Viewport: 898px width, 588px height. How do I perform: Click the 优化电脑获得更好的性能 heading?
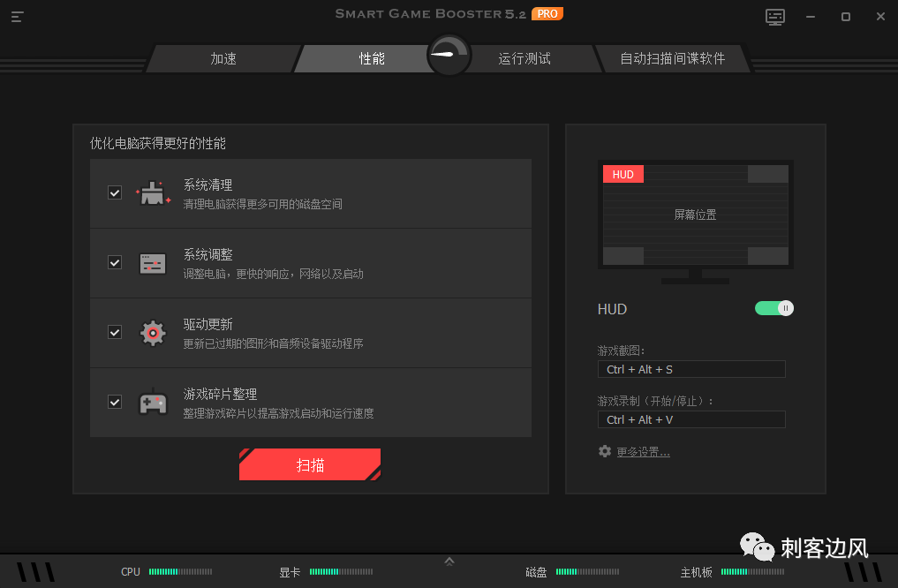pos(158,143)
